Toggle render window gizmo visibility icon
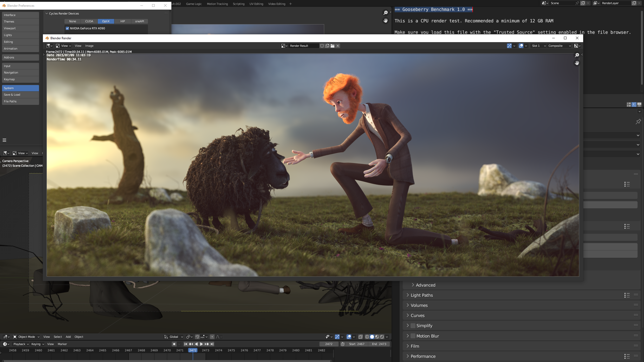The width and height of the screenshot is (644, 362). pos(509,46)
